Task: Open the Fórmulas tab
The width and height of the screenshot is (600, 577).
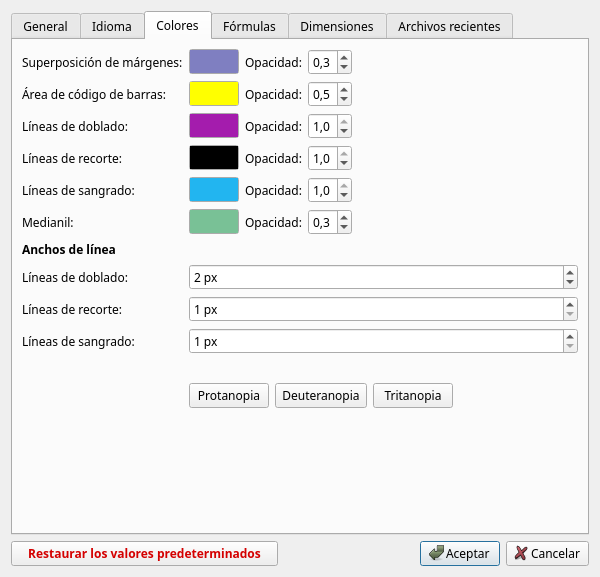Action: click(x=249, y=27)
